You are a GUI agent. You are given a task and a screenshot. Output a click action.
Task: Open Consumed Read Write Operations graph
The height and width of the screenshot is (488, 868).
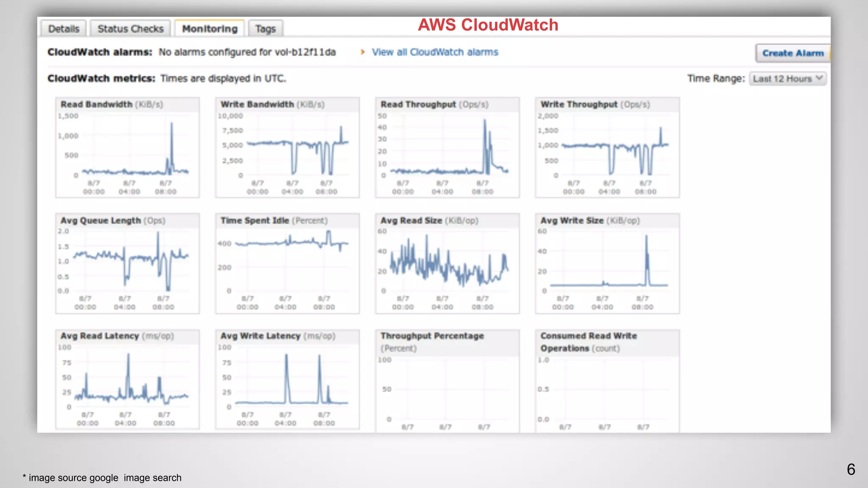(607, 381)
